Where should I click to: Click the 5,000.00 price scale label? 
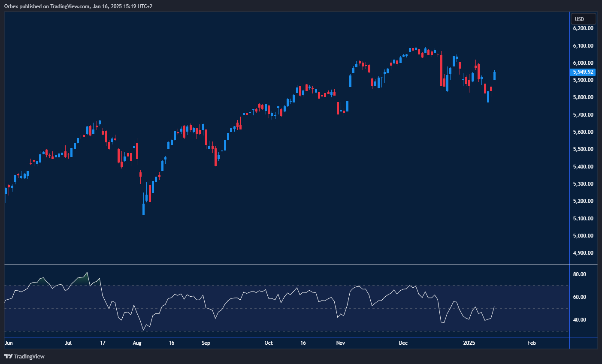coord(583,236)
